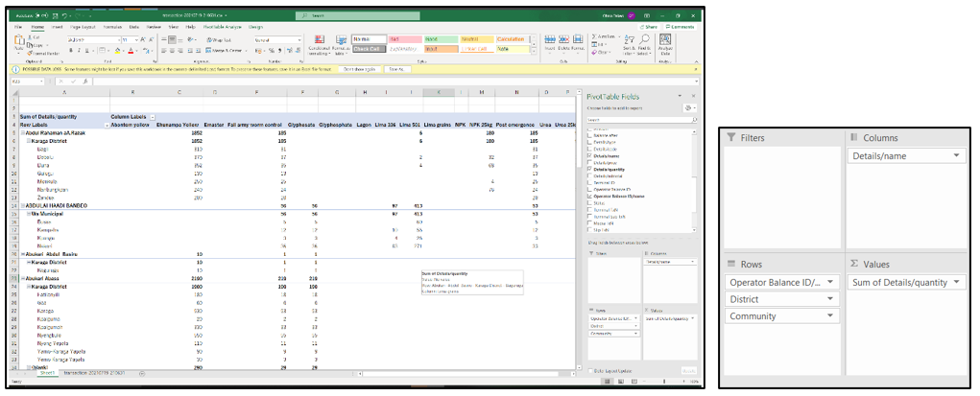Collapse the Abdul Rahaman A.Razak row group
Screen dimensions: 980x396
[21, 130]
